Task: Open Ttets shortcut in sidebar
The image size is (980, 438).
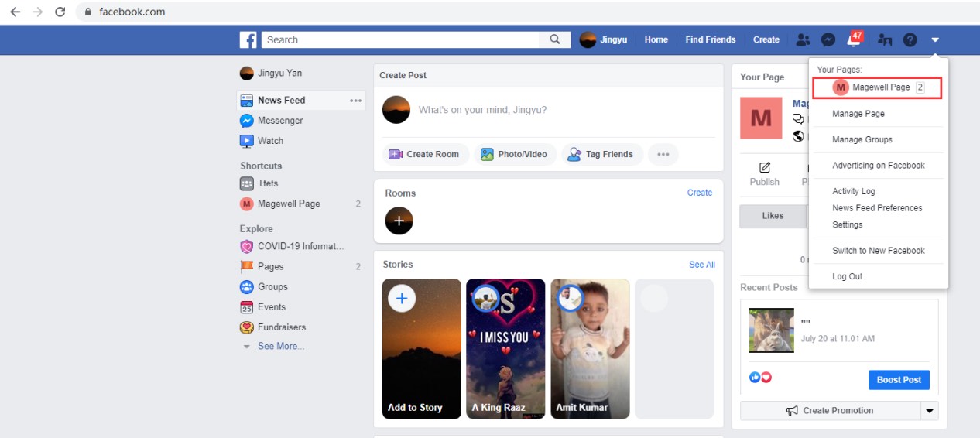Action: click(x=259, y=183)
